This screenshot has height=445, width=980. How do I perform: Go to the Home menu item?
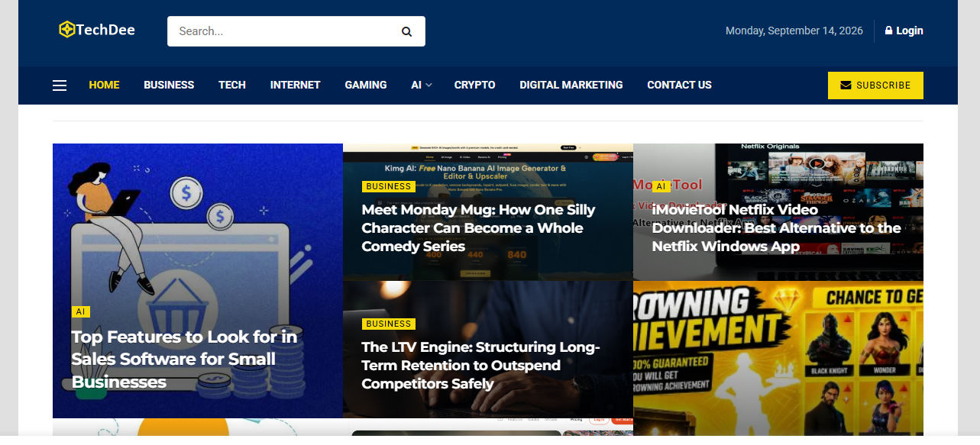point(104,85)
